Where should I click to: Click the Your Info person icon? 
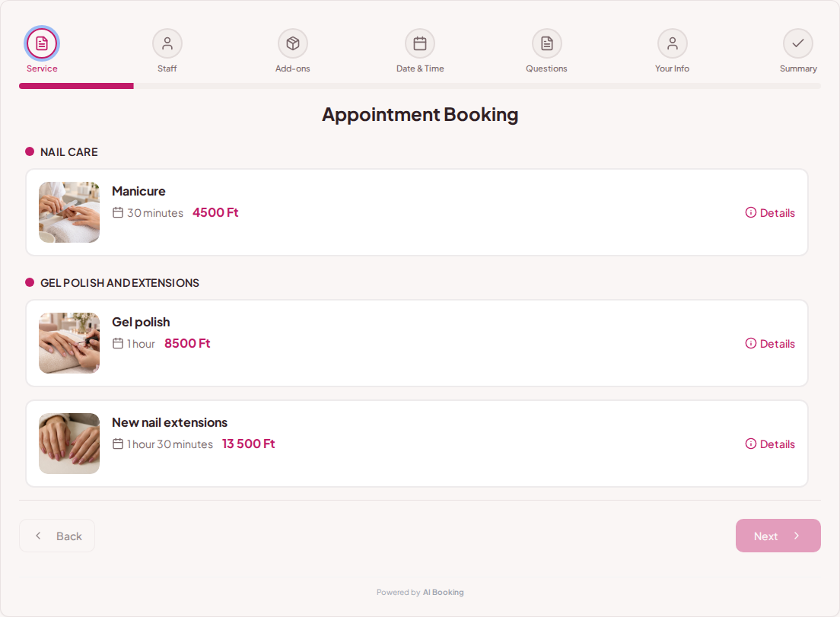673,43
